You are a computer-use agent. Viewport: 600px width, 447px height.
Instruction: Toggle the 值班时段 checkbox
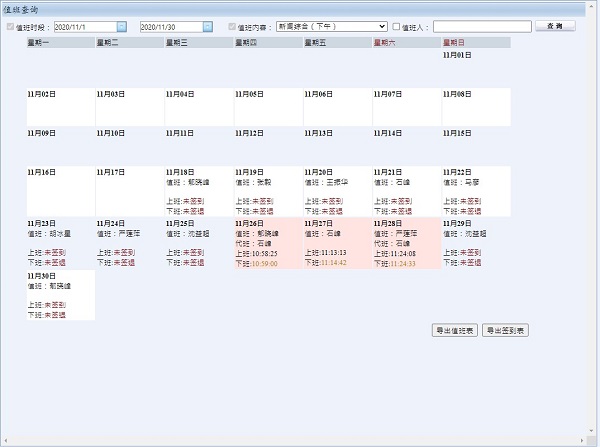click(x=11, y=26)
